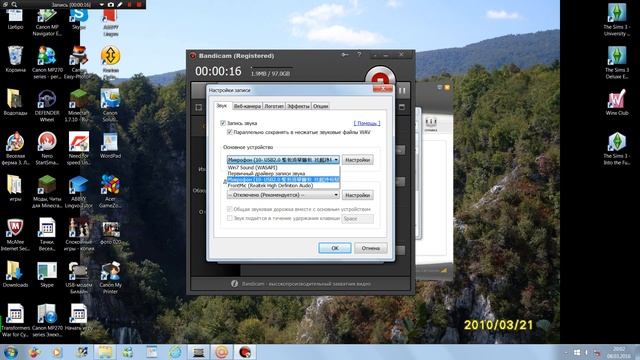Image resolution: width=640 pixels, height=360 pixels.
Task: Click Настройки beside the primary device dropdown
Action: 358,160
